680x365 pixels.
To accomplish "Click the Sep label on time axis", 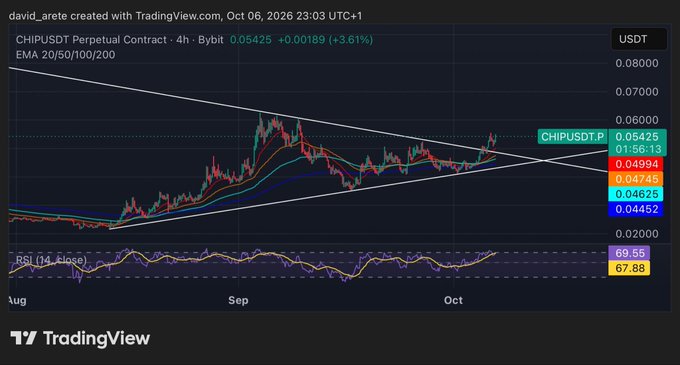I will [238, 300].
